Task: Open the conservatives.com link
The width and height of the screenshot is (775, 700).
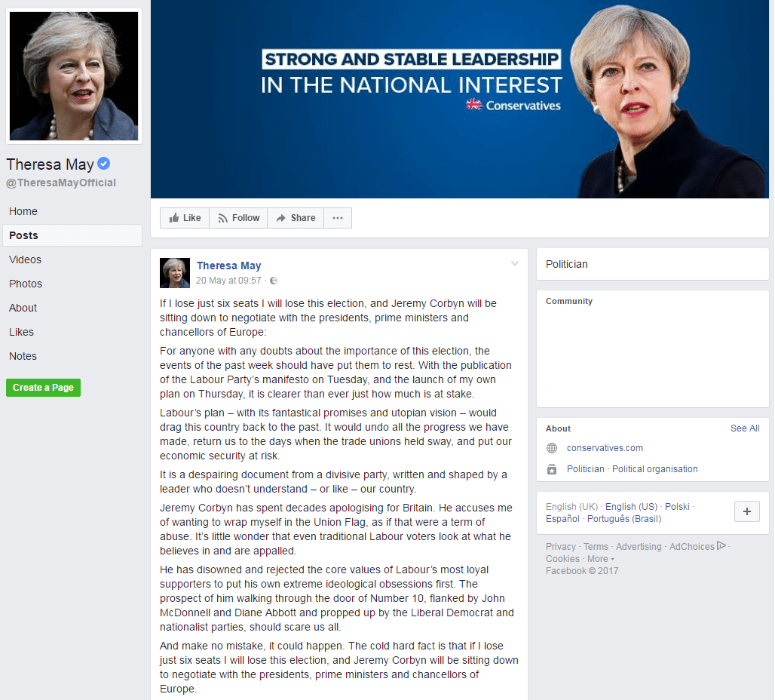Action: (x=605, y=448)
